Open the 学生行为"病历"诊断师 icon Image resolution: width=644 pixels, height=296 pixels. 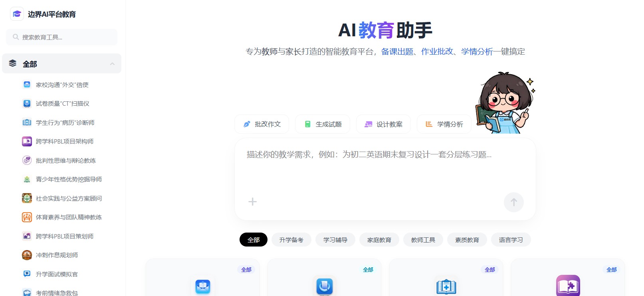click(x=27, y=122)
